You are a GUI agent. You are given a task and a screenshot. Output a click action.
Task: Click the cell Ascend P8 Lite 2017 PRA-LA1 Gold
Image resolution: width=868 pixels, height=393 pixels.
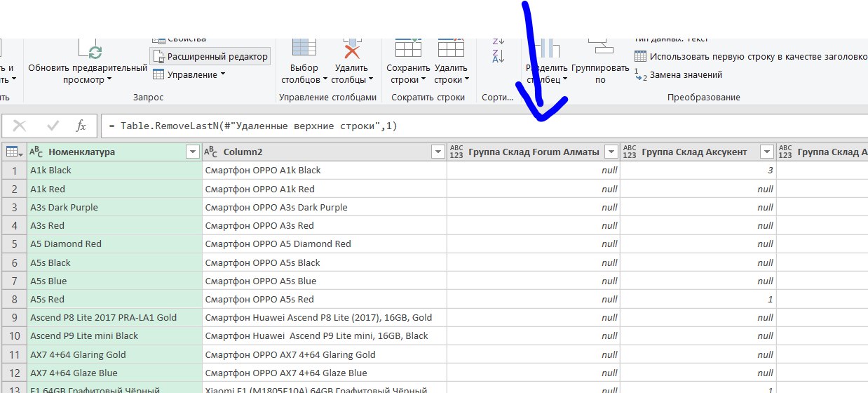click(114, 317)
